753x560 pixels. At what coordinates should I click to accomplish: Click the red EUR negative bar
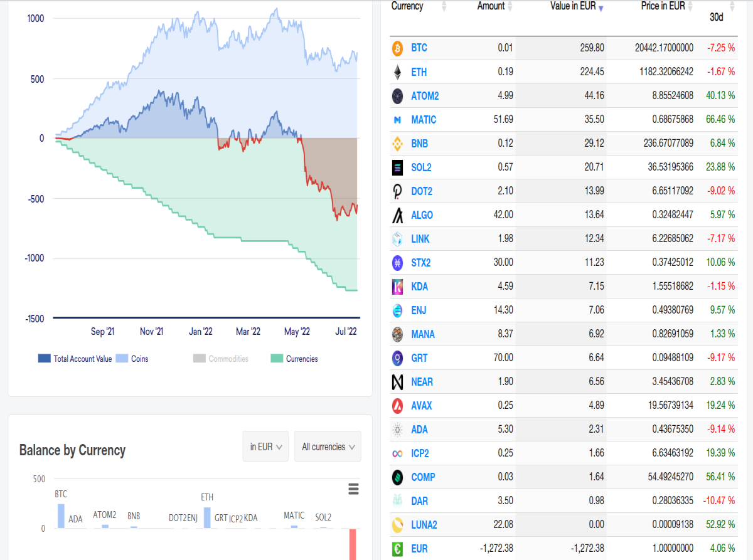point(353,544)
